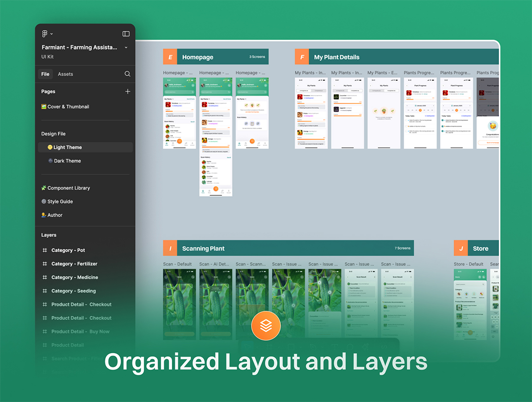Select the Category - Medicine layer
Image resolution: width=532 pixels, height=402 pixels.
(x=74, y=277)
